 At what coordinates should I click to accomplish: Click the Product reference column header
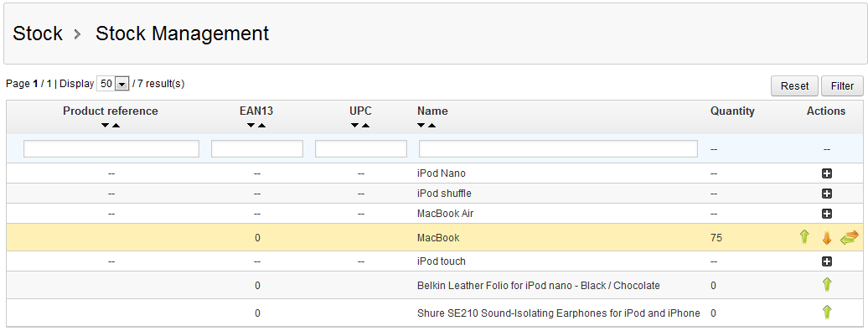(111, 111)
